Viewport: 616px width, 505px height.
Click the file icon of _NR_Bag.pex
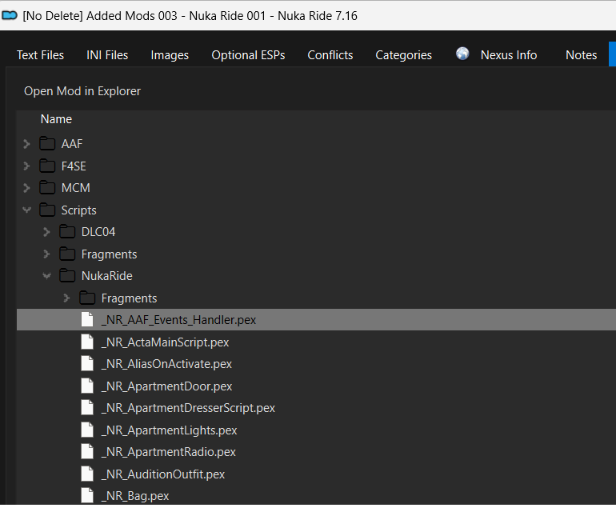(87, 496)
